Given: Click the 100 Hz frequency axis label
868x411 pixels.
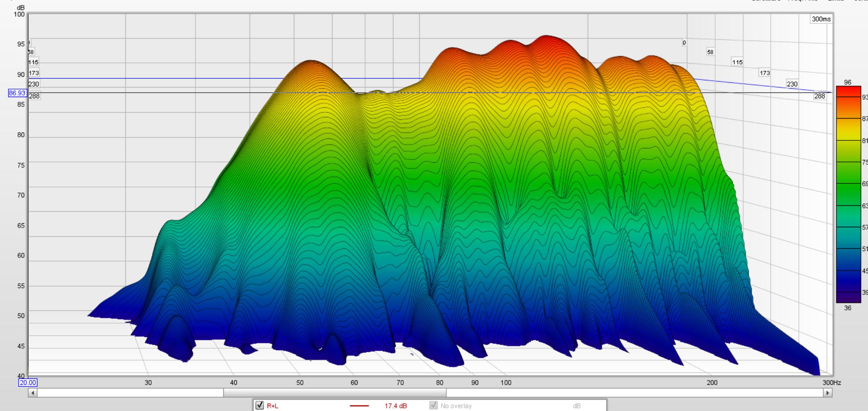Looking at the screenshot, I should tap(506, 382).
